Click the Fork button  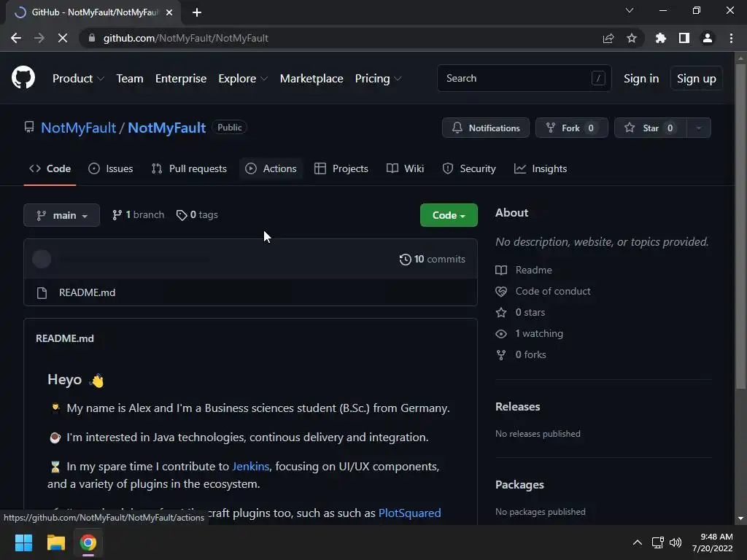[x=572, y=128]
